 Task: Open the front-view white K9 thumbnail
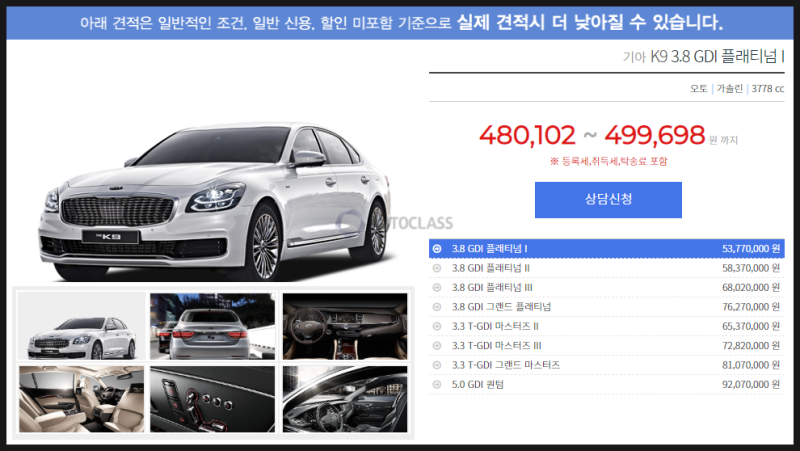click(x=82, y=326)
